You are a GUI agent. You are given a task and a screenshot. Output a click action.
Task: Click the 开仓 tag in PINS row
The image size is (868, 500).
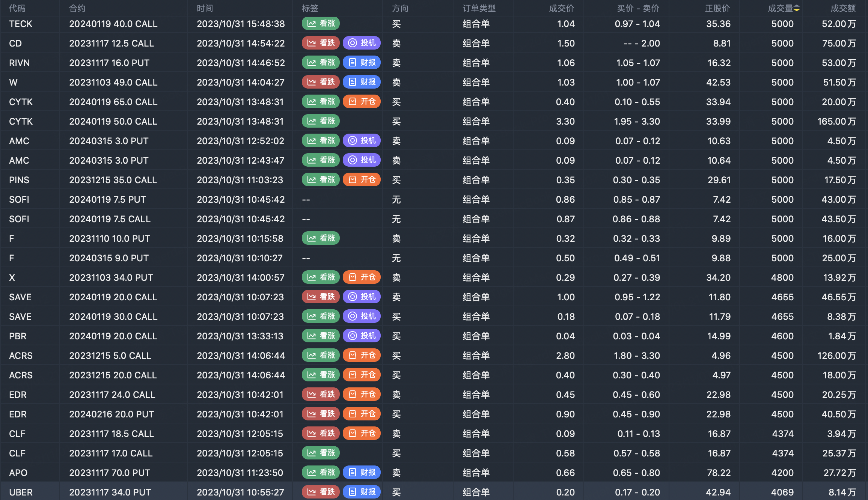362,180
